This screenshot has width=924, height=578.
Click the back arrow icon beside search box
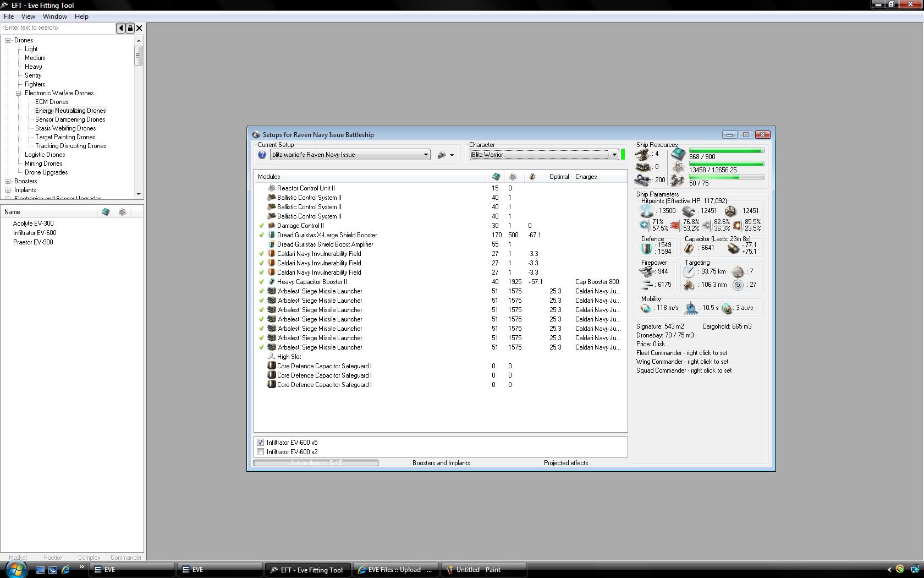121,28
